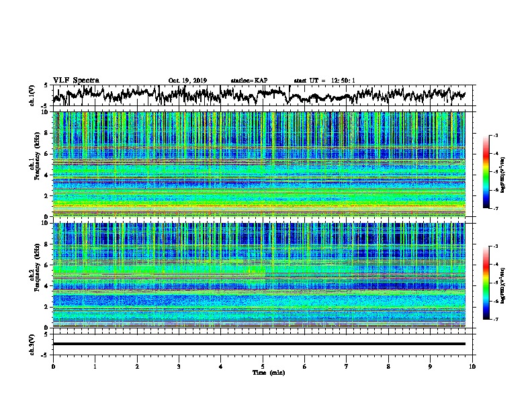Click time axis tick label "3"
Screen dimensions: 532x411
pyautogui.click(x=179, y=367)
